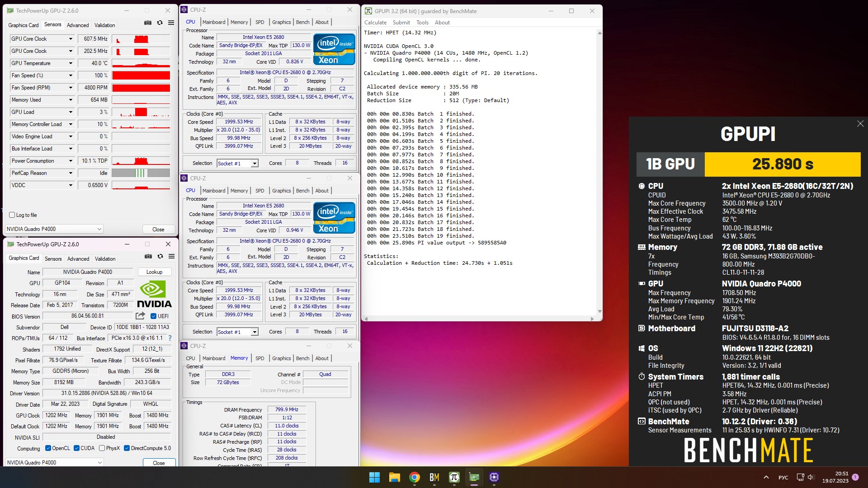This screenshot has width=868, height=488.
Task: Click the volume speaker tray icon
Action: (811, 477)
